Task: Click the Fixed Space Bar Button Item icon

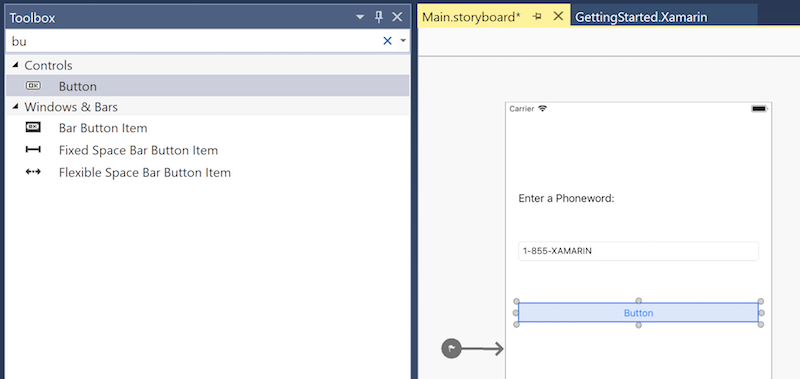Action: tap(33, 150)
